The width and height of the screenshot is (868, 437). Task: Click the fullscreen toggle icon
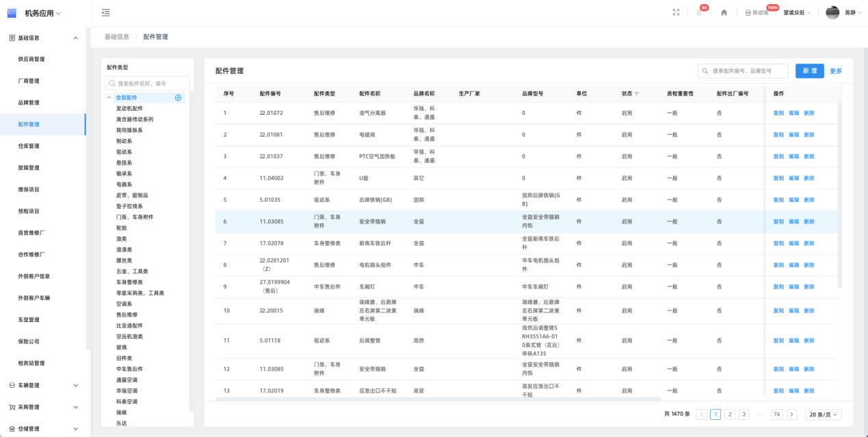point(676,13)
